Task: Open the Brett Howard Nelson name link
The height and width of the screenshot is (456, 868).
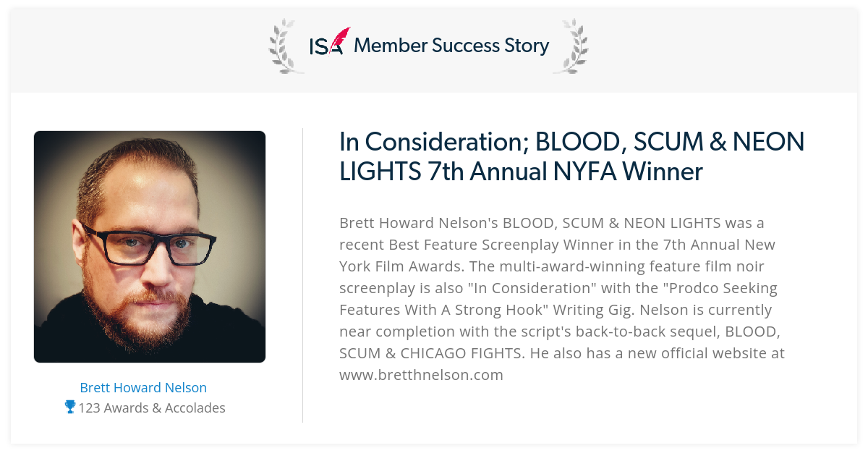Action: pos(143,387)
